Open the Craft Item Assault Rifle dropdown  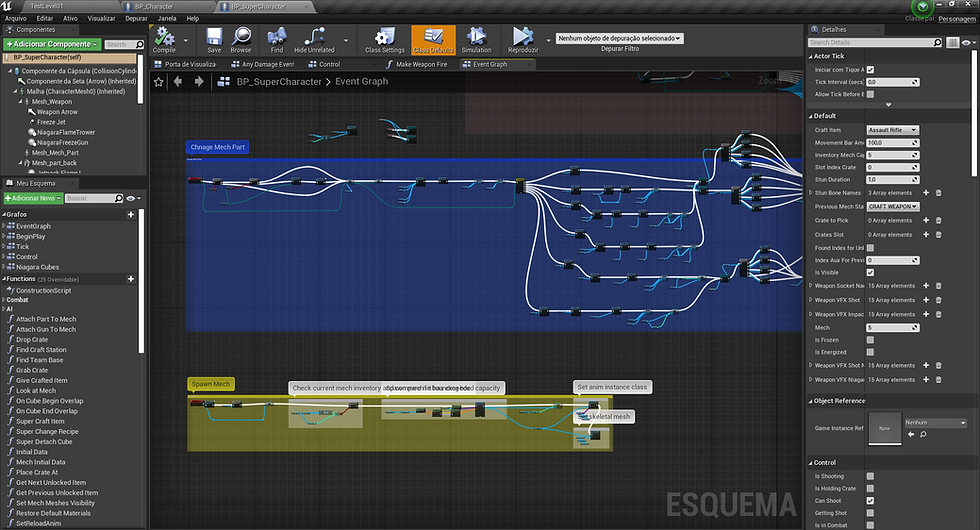pyautogui.click(x=892, y=130)
